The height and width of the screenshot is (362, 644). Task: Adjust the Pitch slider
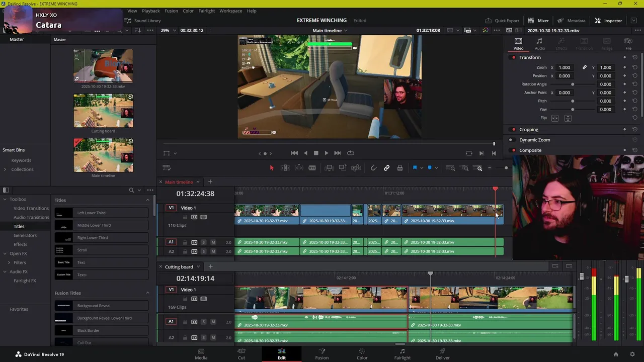tap(573, 101)
